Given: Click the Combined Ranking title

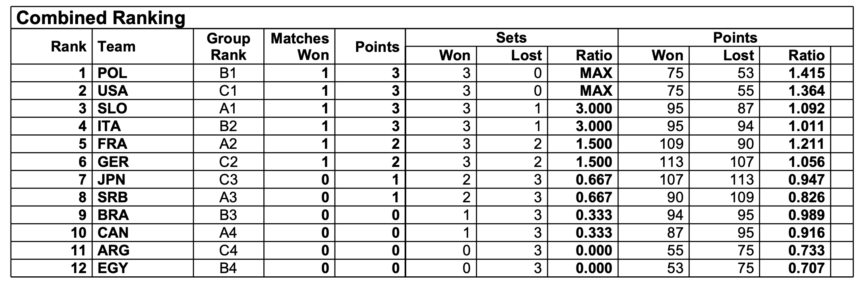Looking at the screenshot, I should 101,18.
